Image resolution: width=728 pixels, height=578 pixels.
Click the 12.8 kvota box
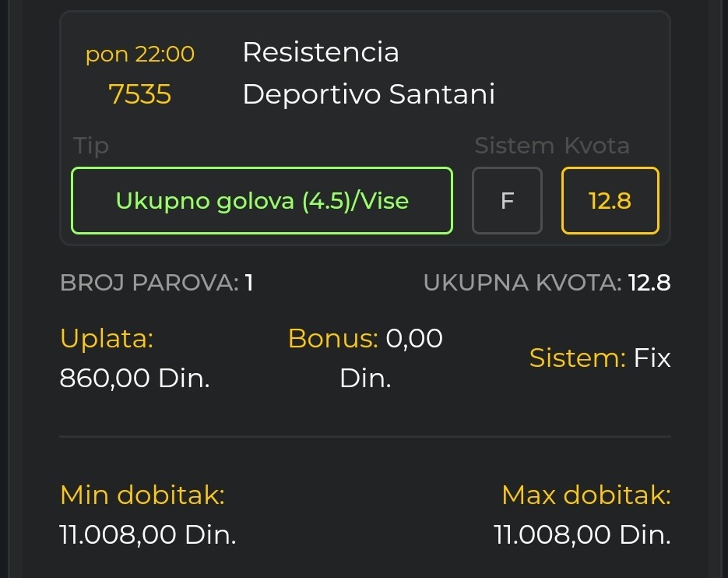610,200
